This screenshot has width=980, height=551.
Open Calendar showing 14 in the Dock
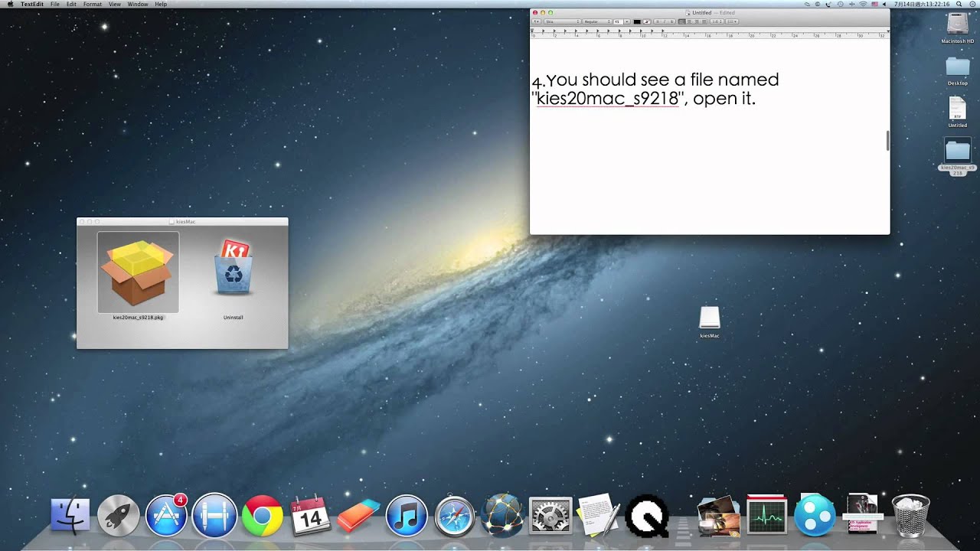tap(310, 515)
